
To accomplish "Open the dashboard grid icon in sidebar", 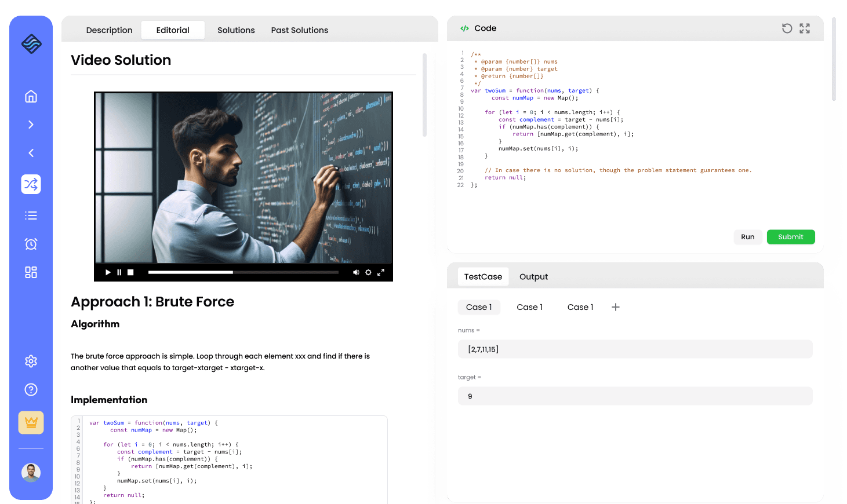I will [x=31, y=272].
